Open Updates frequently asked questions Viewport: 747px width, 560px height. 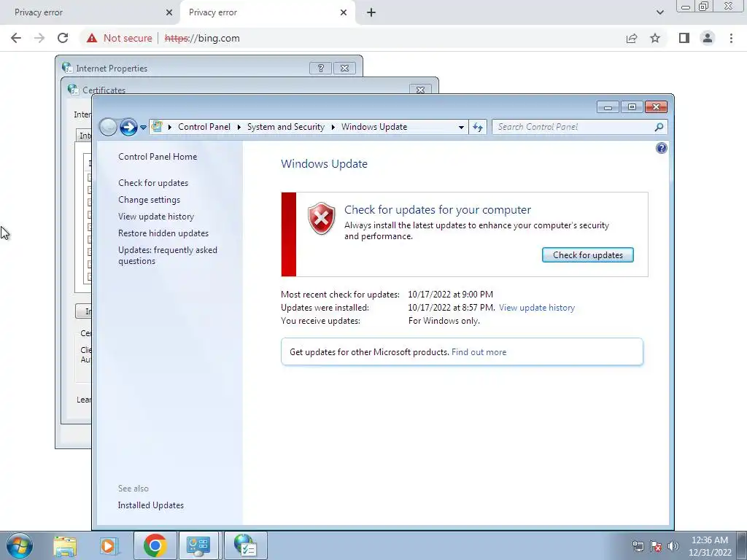click(168, 255)
